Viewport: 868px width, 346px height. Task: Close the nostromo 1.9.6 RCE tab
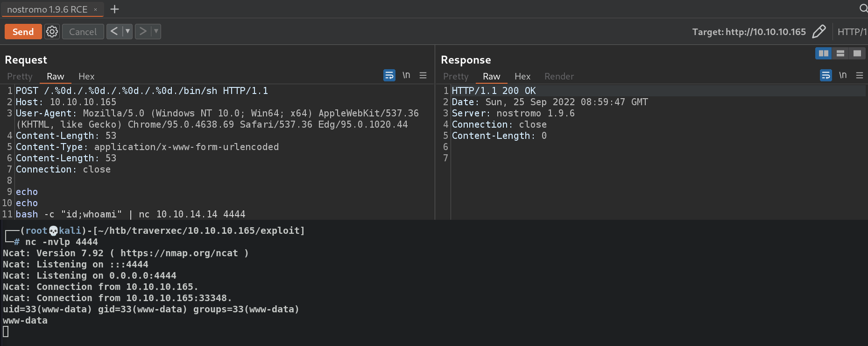(x=95, y=9)
